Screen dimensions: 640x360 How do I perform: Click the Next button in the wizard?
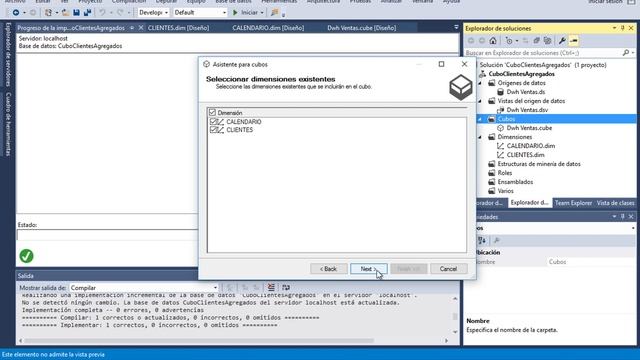click(369, 269)
